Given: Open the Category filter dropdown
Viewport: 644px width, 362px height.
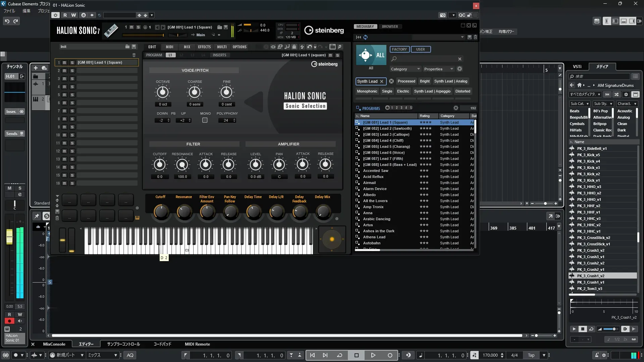Looking at the screenshot, I should click(405, 69).
